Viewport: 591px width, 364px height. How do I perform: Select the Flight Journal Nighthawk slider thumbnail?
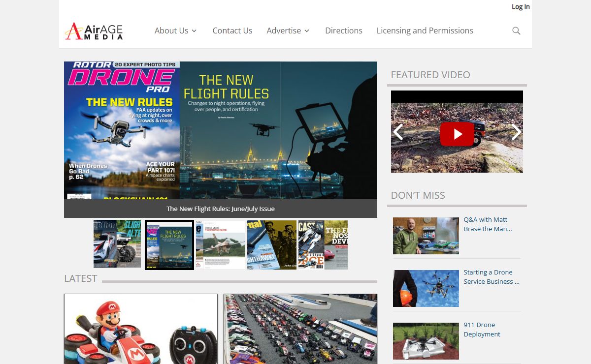point(272,244)
